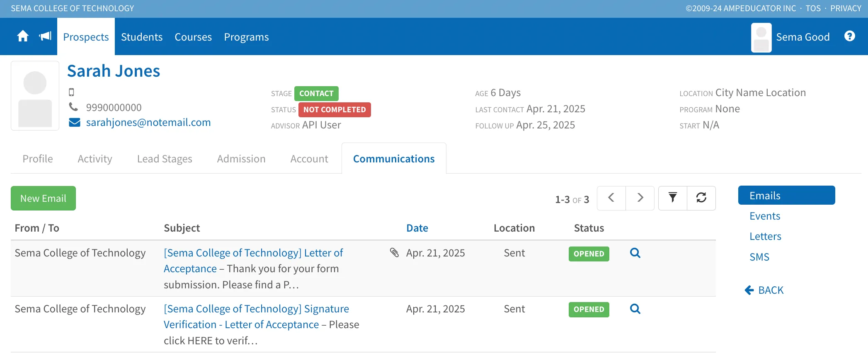The image size is (868, 353).
Task: Open the Students menu
Action: 142,37
